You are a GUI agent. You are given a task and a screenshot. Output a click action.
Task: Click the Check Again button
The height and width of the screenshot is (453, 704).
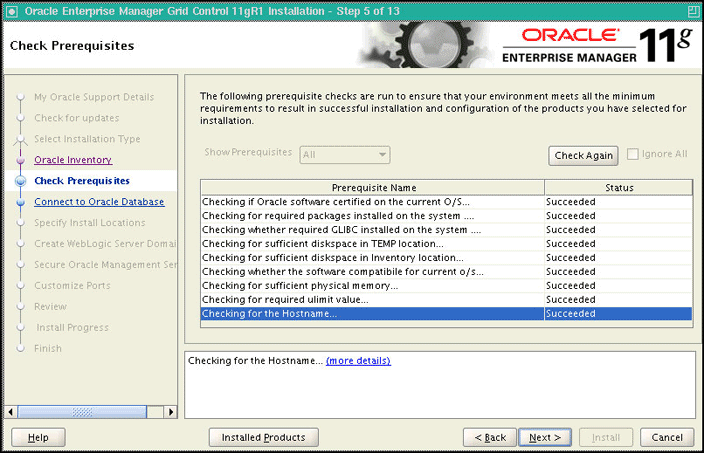click(x=583, y=155)
